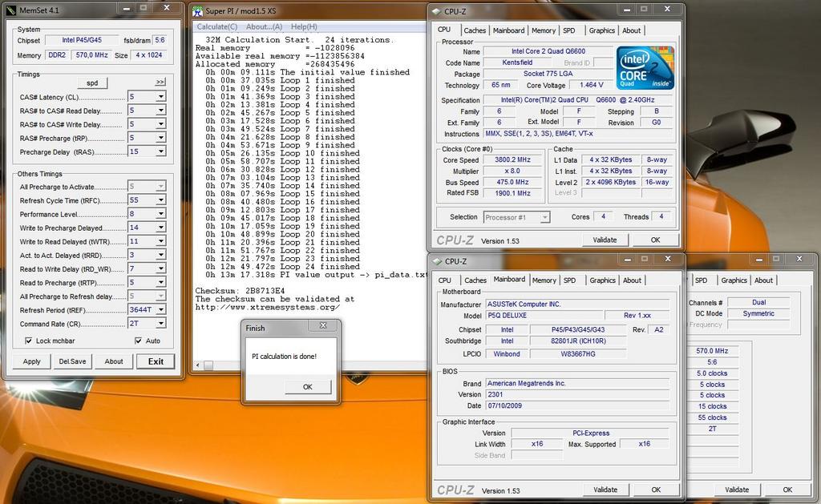Open the Processor #1 selection dropdown
This screenshot has width=821, height=504.
click(544, 217)
